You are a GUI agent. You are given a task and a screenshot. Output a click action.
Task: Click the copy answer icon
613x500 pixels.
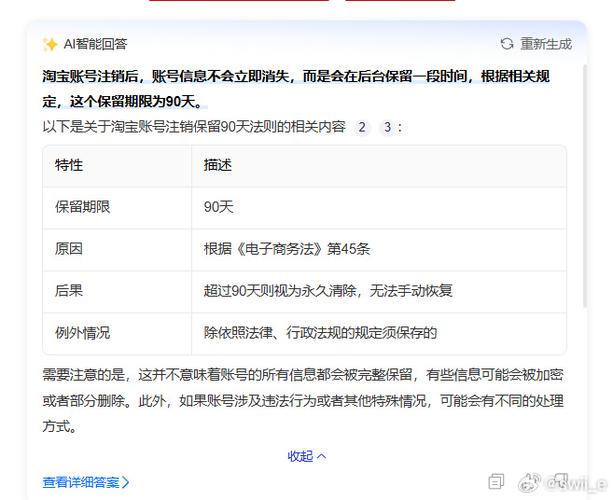[x=496, y=482]
